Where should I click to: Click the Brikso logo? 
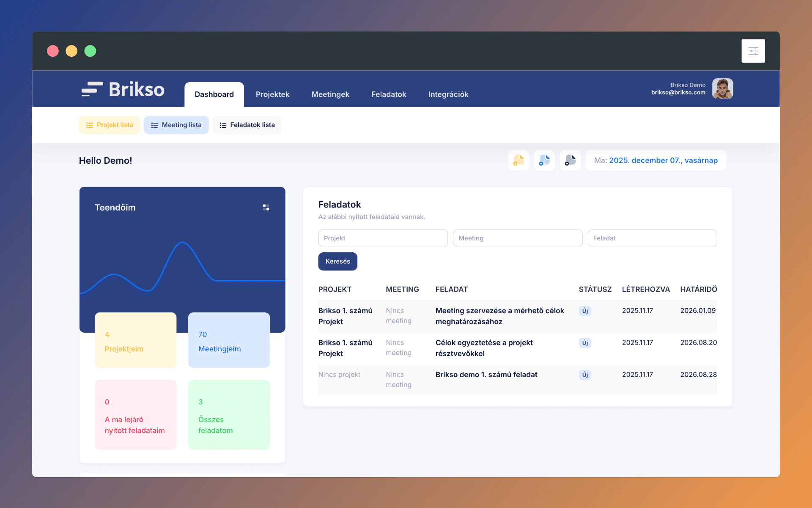(123, 89)
